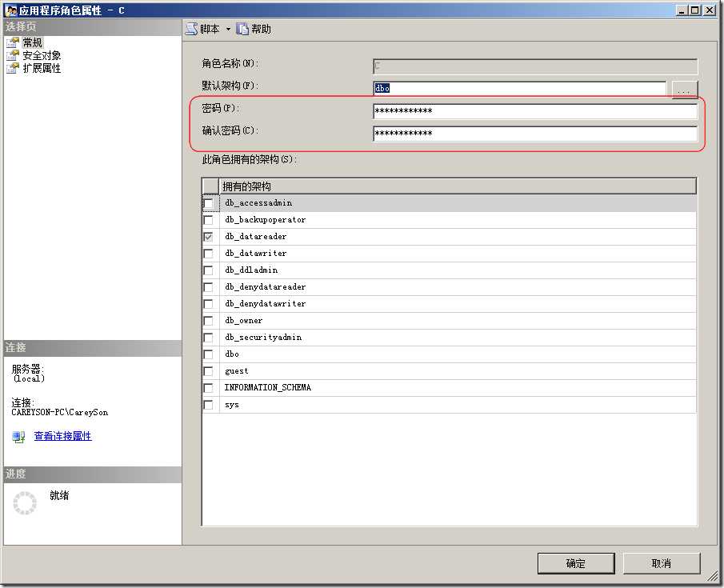Open the 脚本 dropdown arrow
Image resolution: width=724 pixels, height=588 pixels.
[228, 30]
